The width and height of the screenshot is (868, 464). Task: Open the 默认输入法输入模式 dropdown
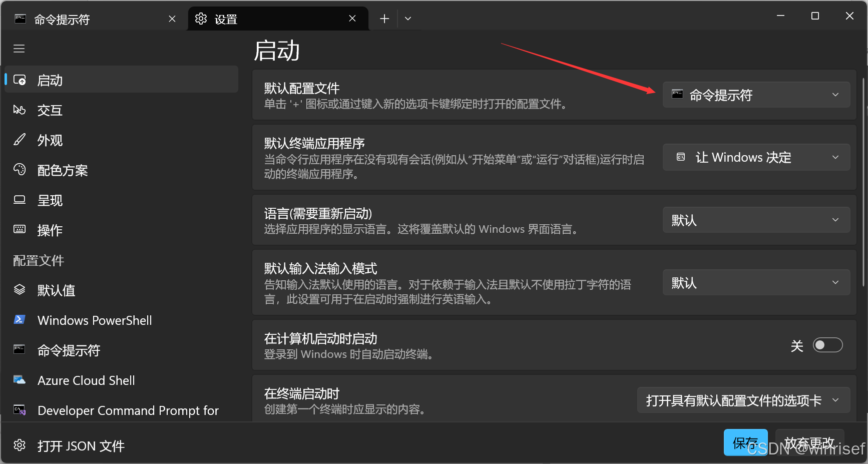pos(756,282)
